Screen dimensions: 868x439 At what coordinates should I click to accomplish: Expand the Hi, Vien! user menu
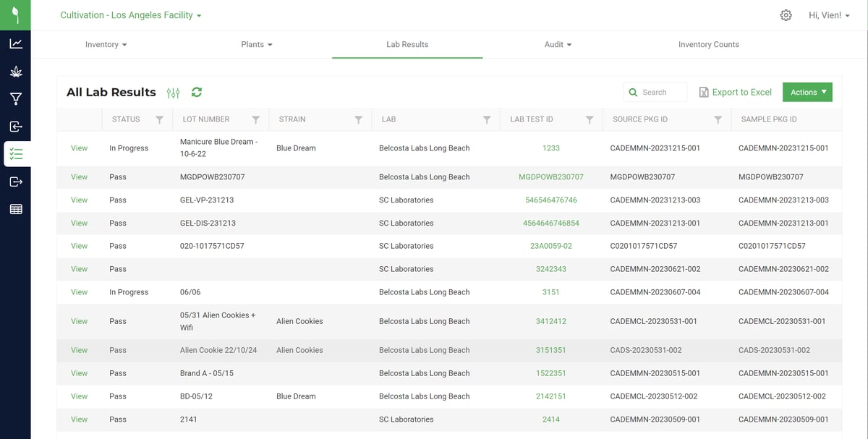829,14
